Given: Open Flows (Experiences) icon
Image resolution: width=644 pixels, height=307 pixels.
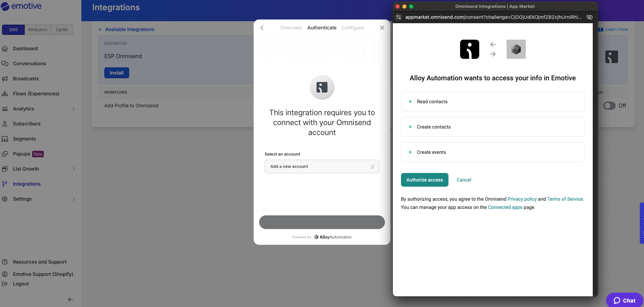Looking at the screenshot, I should 5,94.
